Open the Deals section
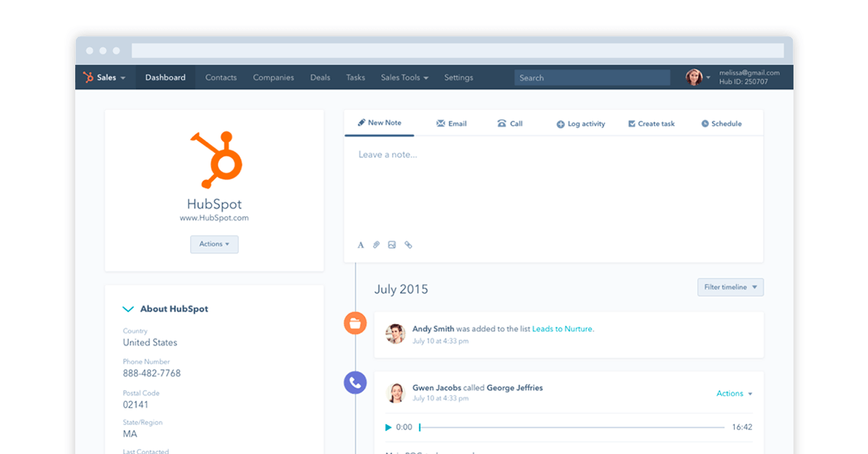Image resolution: width=868 pixels, height=454 pixels. click(320, 77)
